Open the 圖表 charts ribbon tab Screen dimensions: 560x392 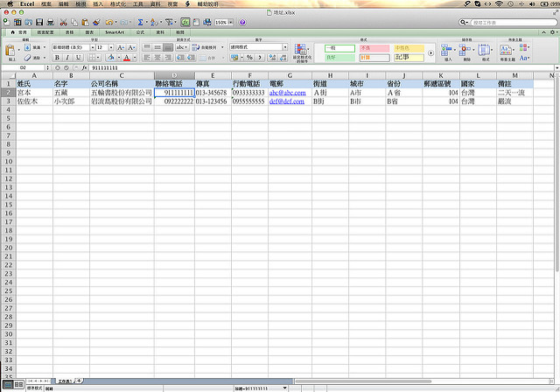[89, 32]
